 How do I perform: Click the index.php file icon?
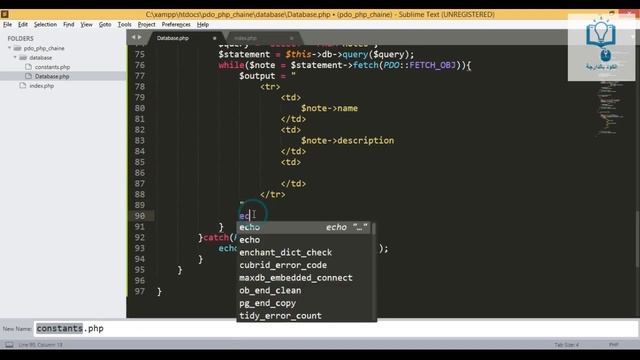[x=23, y=85]
